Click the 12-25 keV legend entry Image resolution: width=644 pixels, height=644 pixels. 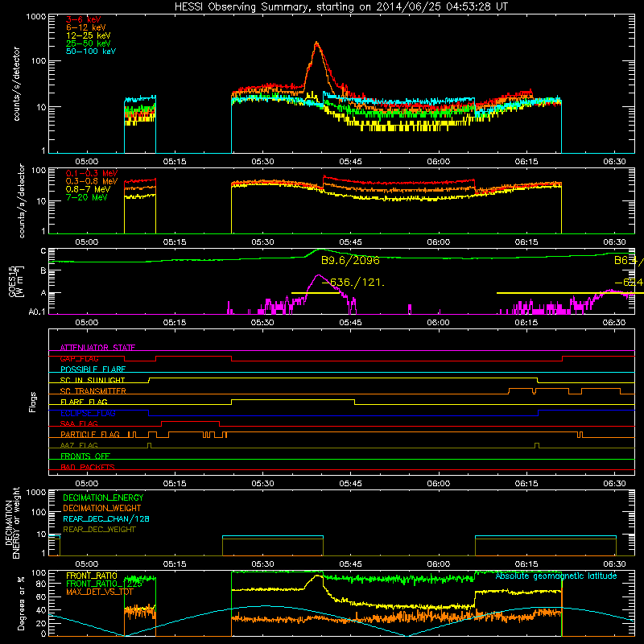point(89,35)
